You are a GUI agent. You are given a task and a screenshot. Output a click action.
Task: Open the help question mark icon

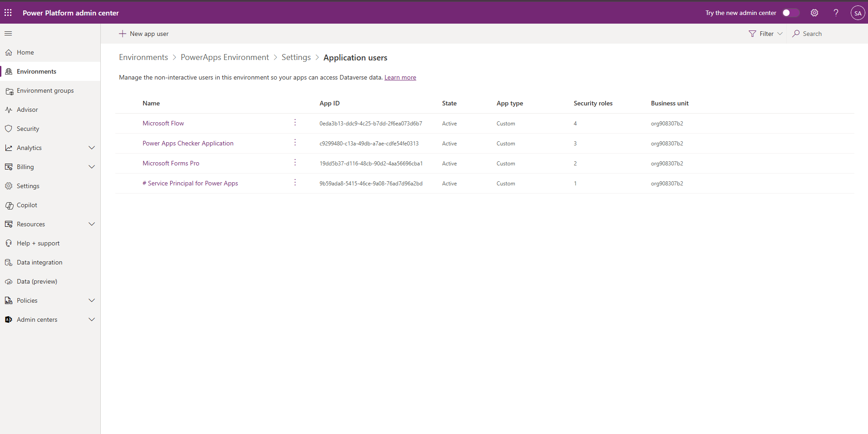click(836, 13)
